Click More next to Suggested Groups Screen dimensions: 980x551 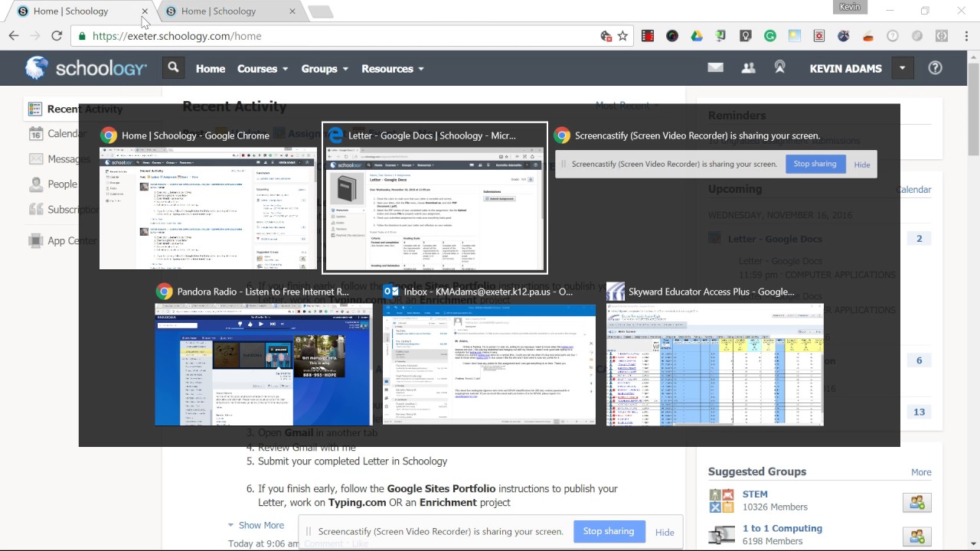point(921,472)
